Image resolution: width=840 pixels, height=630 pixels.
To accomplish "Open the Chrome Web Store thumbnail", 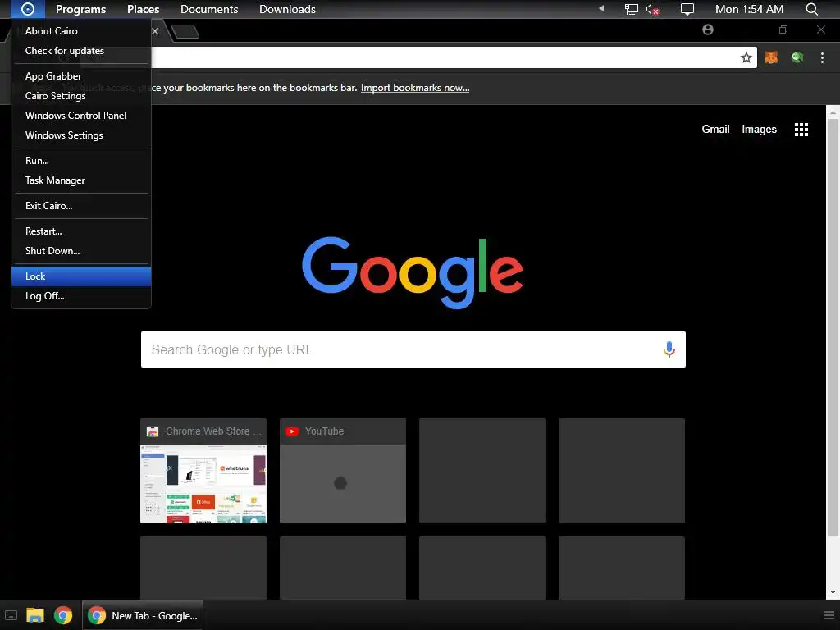I will tap(203, 471).
